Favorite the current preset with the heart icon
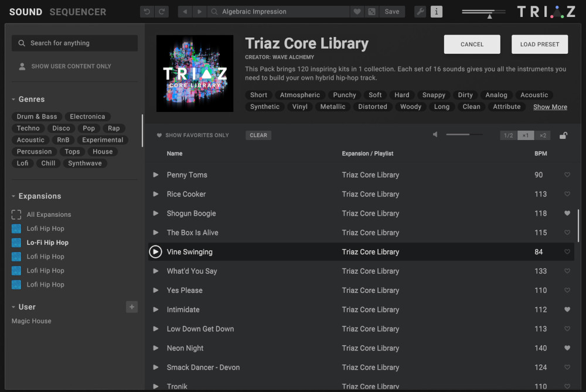This screenshot has width=586, height=392. (357, 11)
